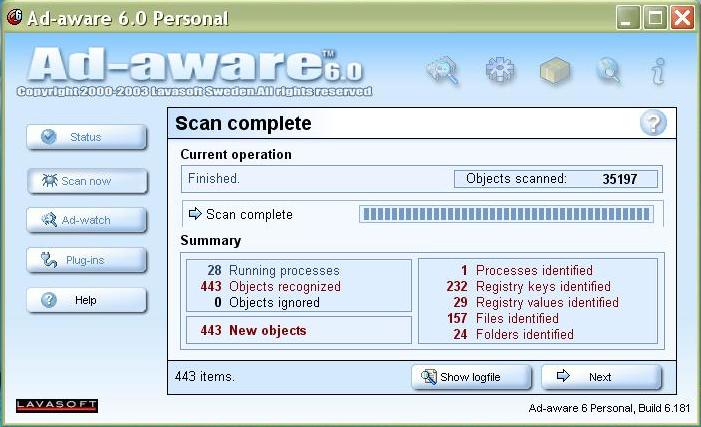Open Ad-watch from sidebar

click(86, 220)
